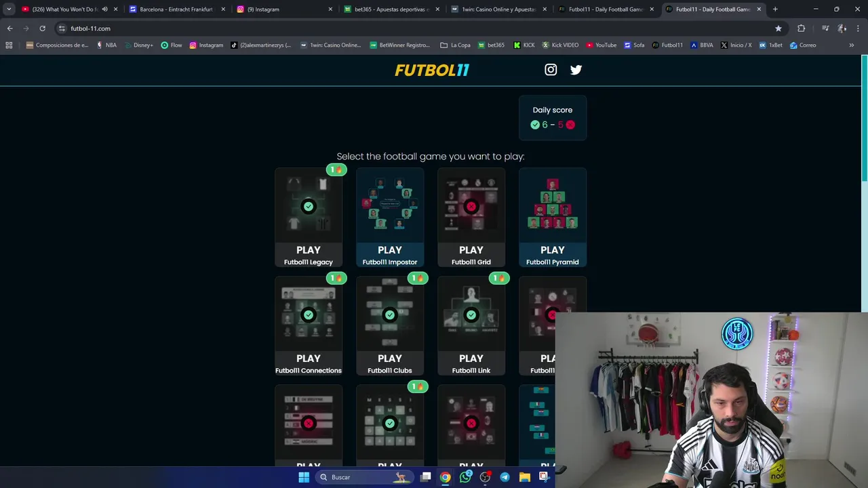Screen dimensions: 868x488
Task: Click the green checkmark on Futbol11 Connections
Action: [309, 314]
